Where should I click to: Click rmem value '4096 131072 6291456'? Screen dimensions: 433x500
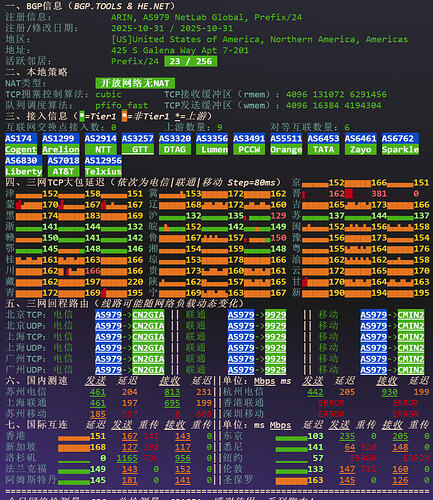point(336,94)
